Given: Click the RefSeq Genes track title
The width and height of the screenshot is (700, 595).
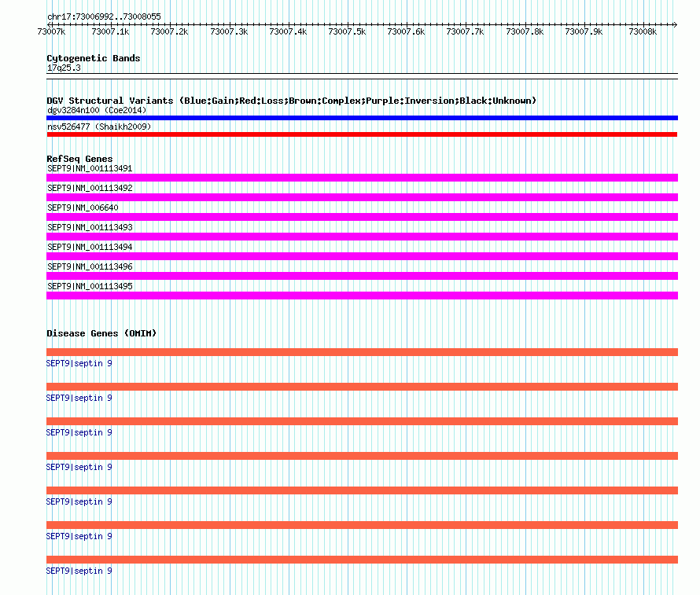Looking at the screenshot, I should tap(79, 159).
